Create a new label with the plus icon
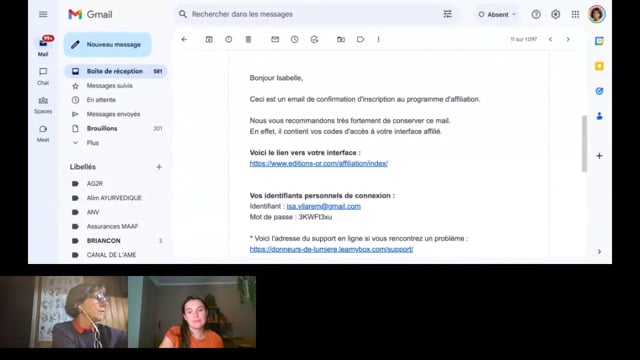This screenshot has width=640, height=360. [159, 167]
